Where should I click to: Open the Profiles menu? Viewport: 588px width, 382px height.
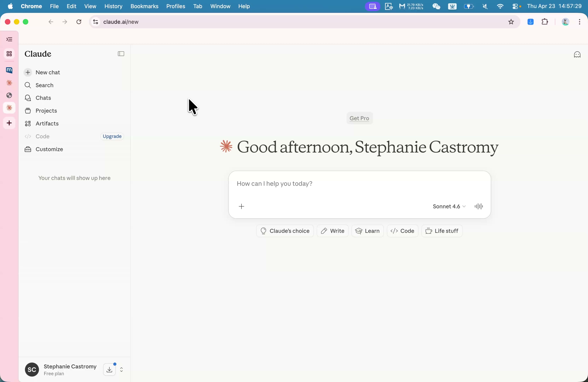(x=176, y=6)
